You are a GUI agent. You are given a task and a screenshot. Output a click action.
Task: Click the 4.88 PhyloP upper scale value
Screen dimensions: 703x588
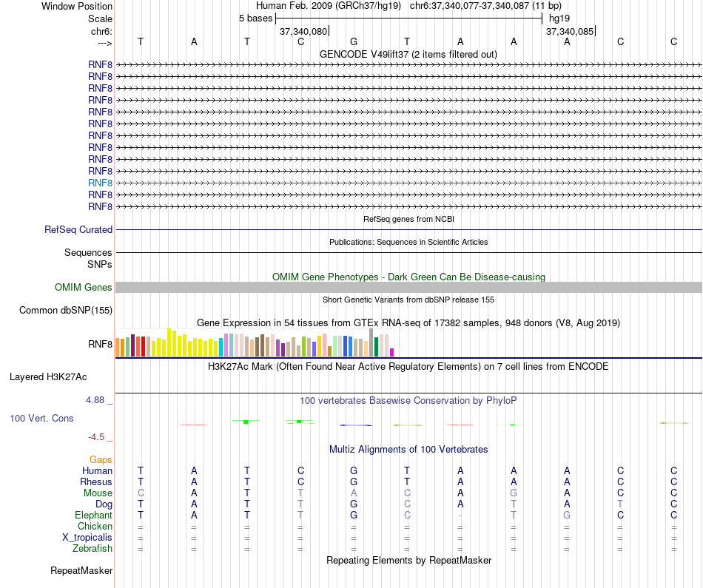tap(95, 400)
